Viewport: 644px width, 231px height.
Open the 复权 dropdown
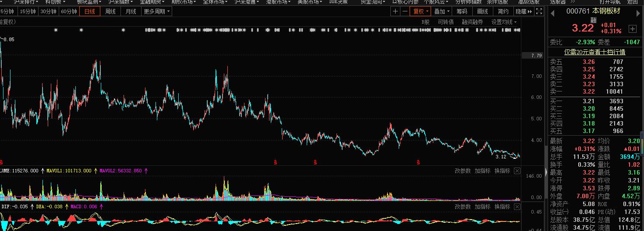point(421,11)
